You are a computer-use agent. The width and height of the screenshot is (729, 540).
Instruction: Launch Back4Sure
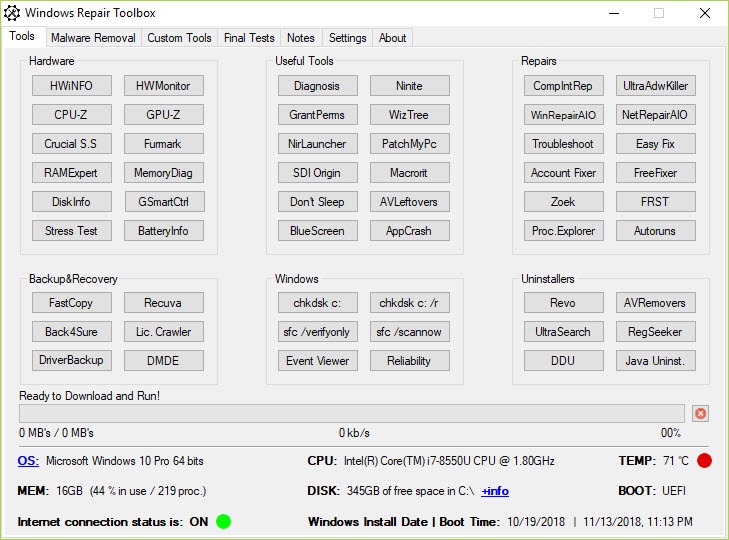[x=72, y=332]
